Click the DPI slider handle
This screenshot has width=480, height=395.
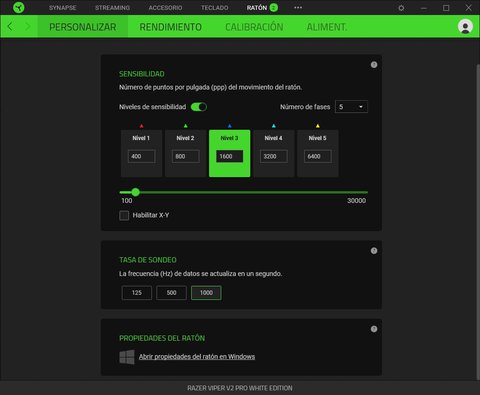pos(135,192)
